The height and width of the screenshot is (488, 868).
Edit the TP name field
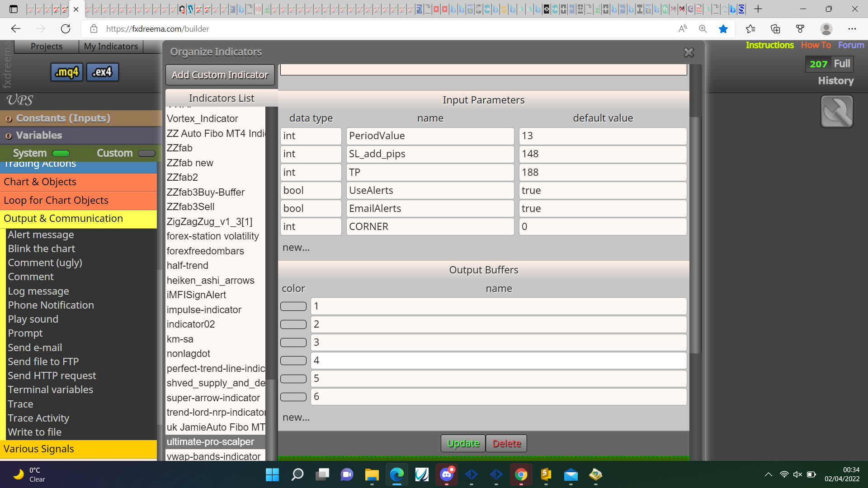pos(430,173)
